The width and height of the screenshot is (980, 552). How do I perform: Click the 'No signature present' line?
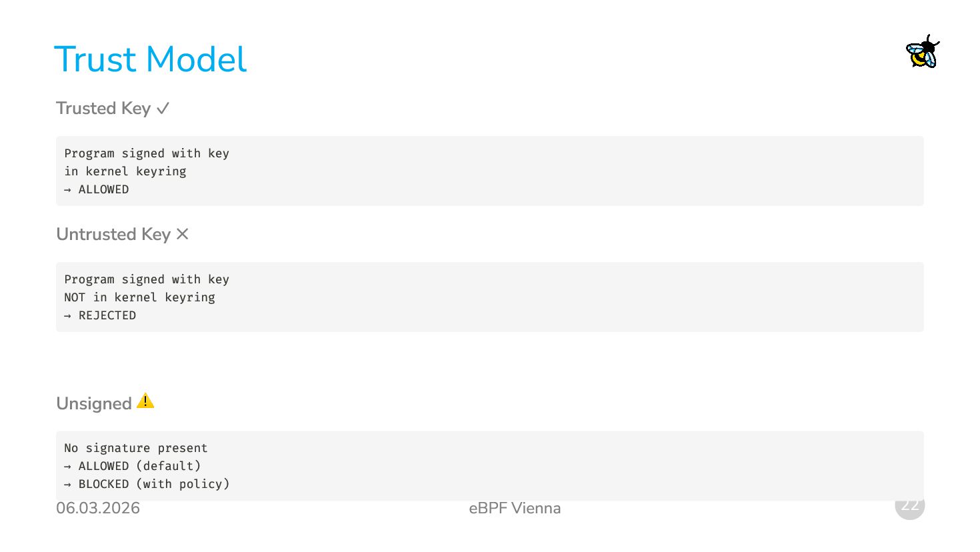coord(136,448)
